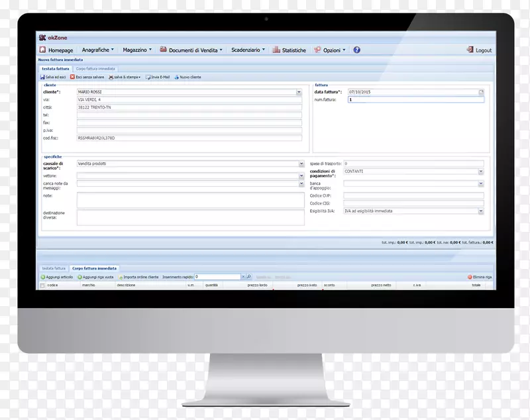Open the Homepage house icon
Image resolution: width=530 pixels, height=420 pixels.
42,50
